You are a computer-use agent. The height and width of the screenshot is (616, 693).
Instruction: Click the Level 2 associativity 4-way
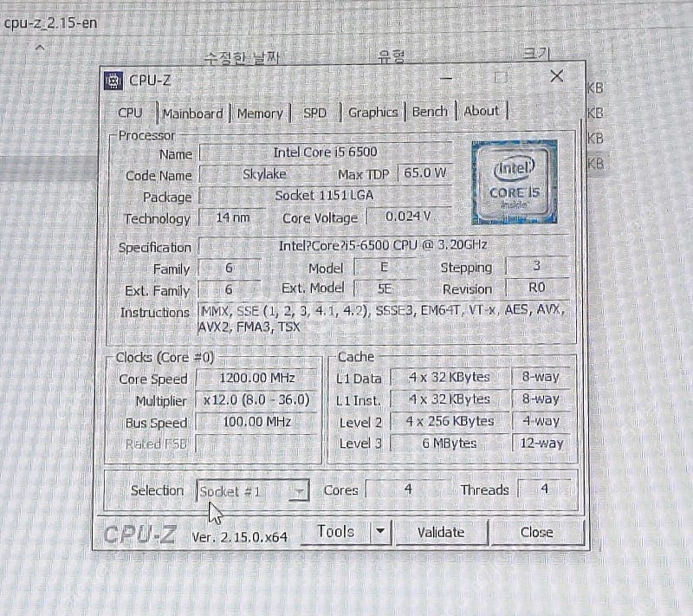coord(541,421)
